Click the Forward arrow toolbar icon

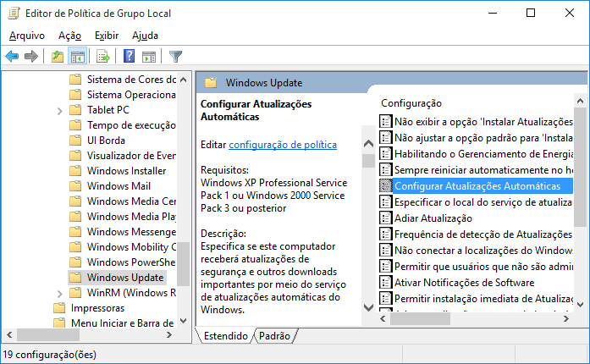(31, 57)
